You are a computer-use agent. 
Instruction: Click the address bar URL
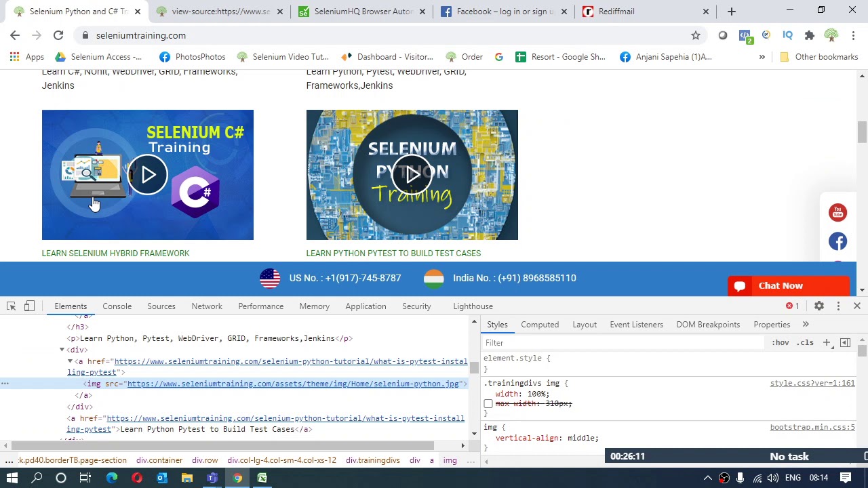tap(141, 35)
